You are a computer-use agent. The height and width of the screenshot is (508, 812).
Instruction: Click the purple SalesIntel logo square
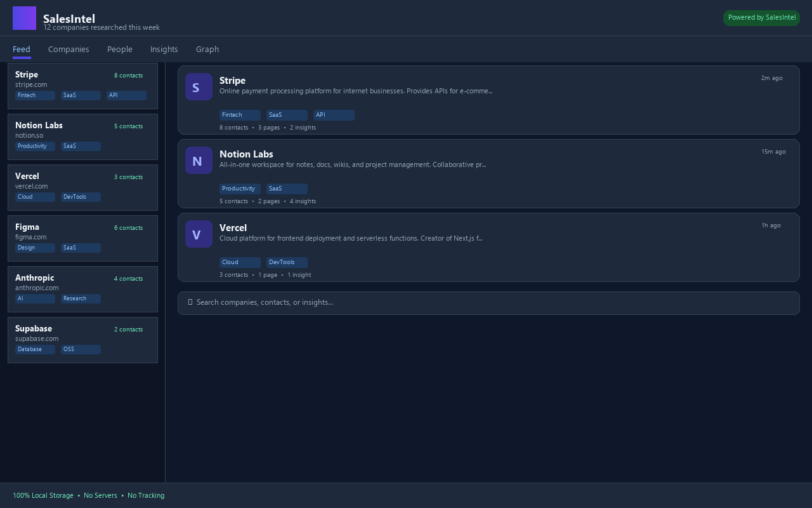tap(24, 18)
